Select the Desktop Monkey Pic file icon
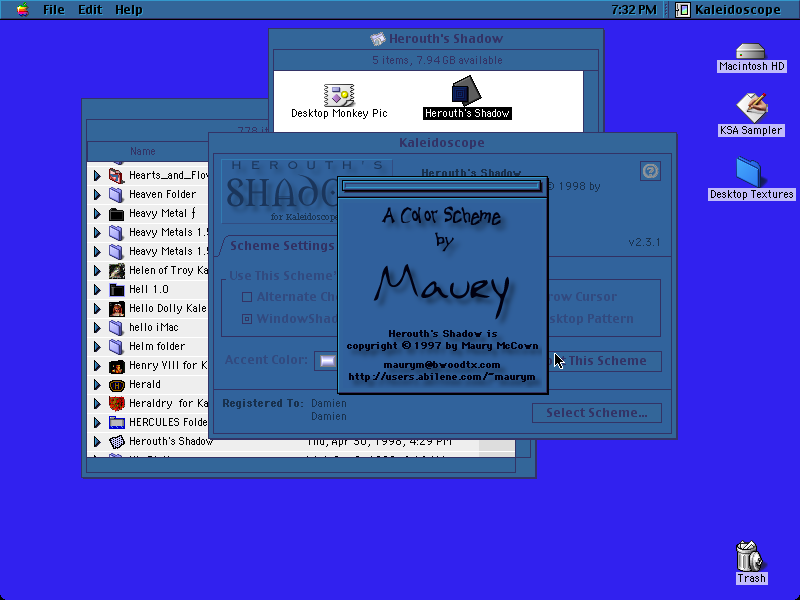This screenshot has width=800, height=600. click(339, 95)
